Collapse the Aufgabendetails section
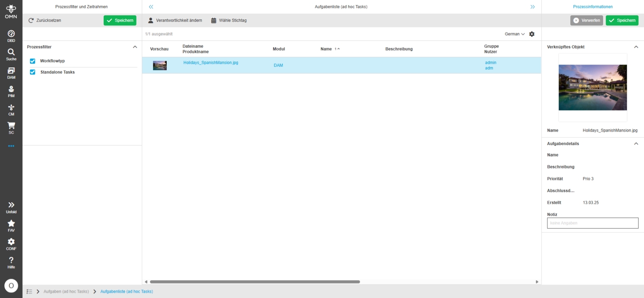The image size is (644, 298). click(x=636, y=144)
